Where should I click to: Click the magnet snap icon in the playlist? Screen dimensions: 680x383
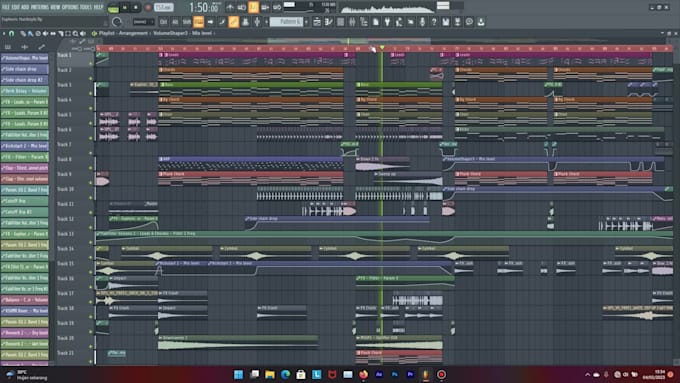12,33
